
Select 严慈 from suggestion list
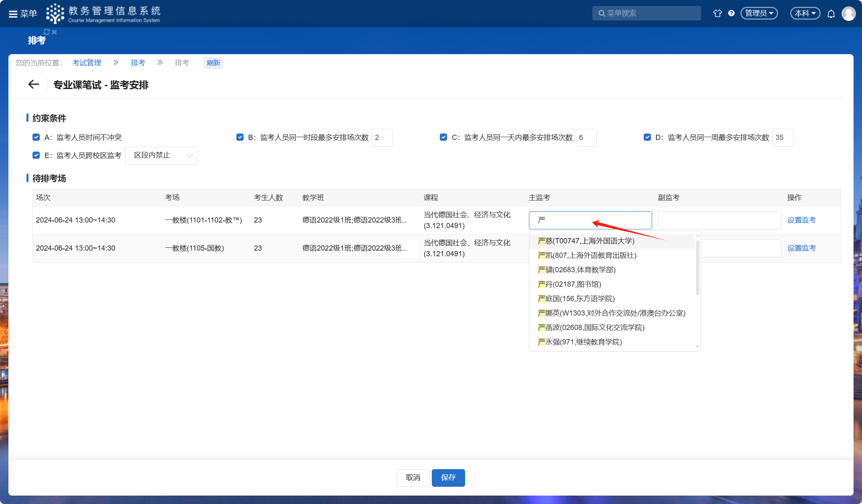coord(586,241)
